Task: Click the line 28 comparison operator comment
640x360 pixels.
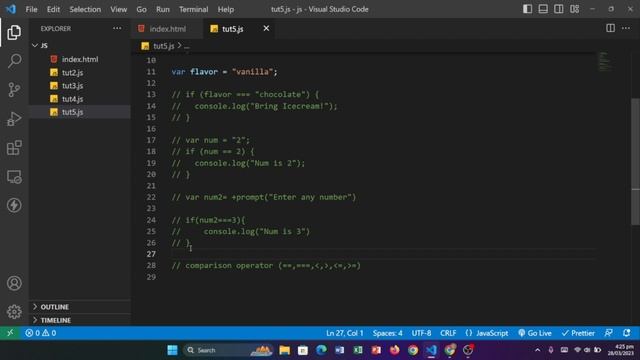Action: tap(266, 266)
